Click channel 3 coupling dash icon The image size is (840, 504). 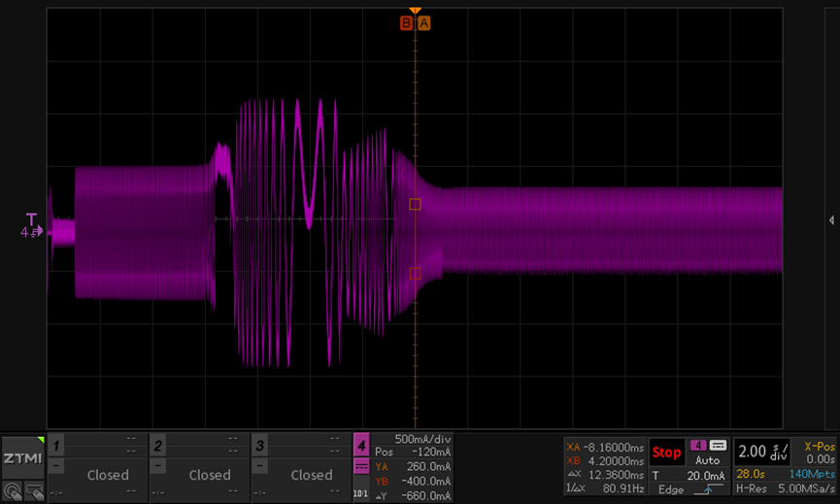pos(260,466)
